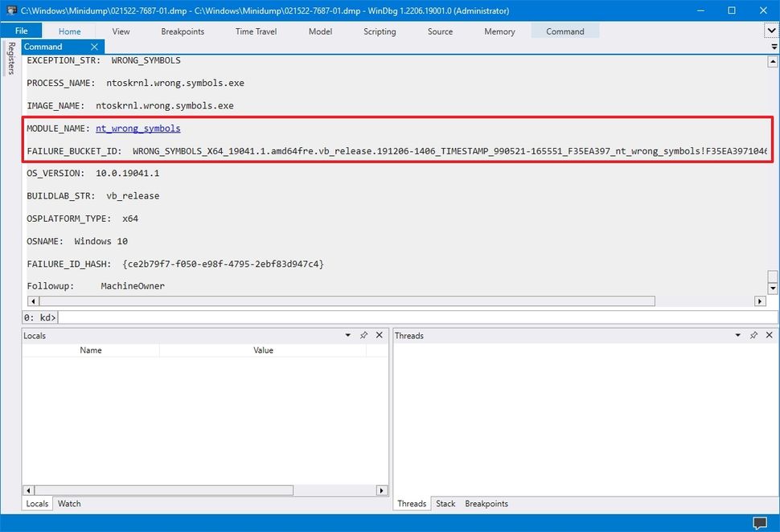Close the Threads panel with its X icon

pos(769,335)
